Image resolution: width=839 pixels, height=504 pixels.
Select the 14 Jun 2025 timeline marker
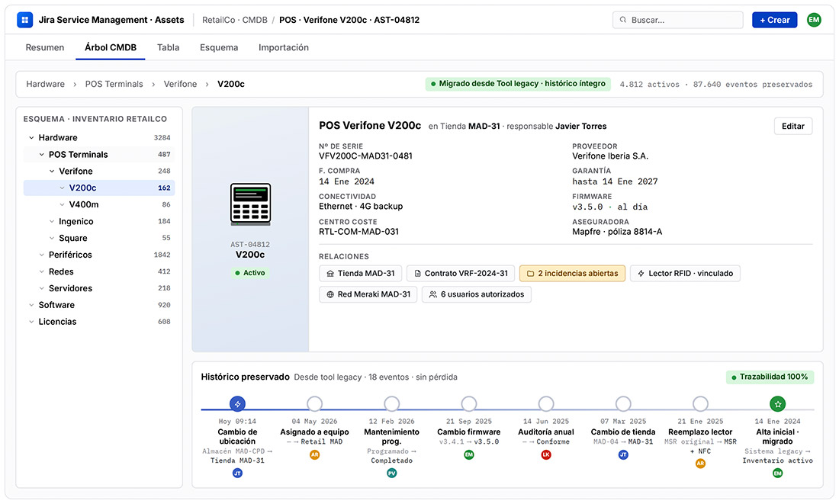click(x=546, y=404)
